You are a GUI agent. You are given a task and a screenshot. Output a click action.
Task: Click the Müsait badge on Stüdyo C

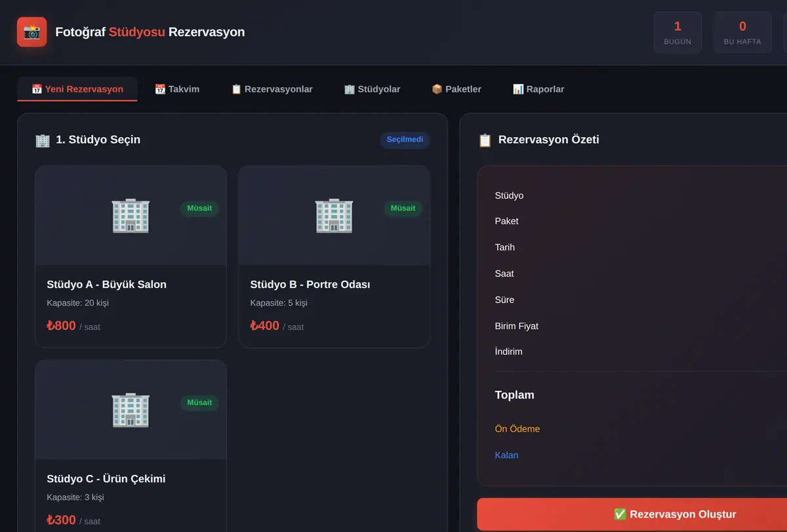(200, 403)
